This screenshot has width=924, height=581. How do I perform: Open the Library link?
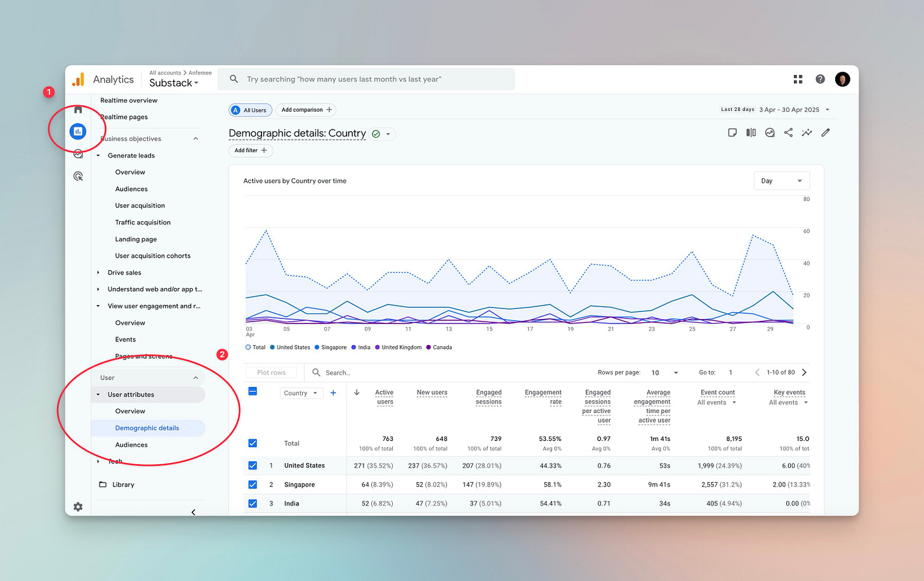(123, 485)
